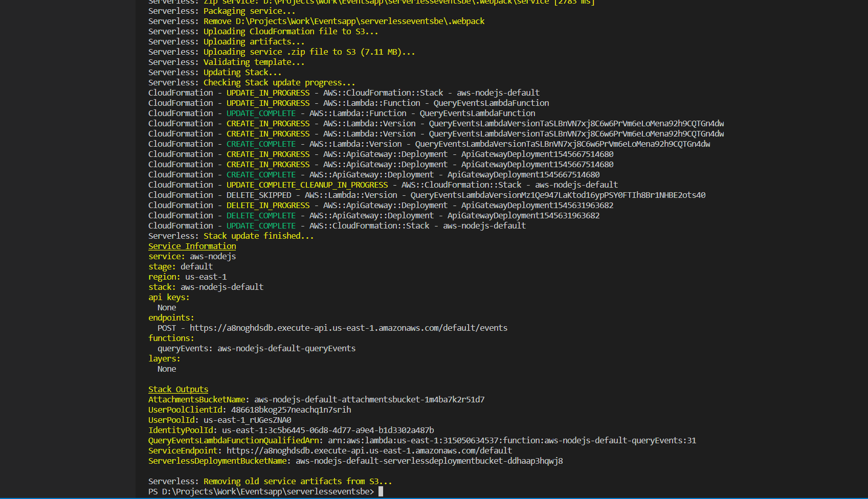The image size is (868, 499).
Task: Select the IdentityPoolId GUID value
Action: (x=328, y=430)
